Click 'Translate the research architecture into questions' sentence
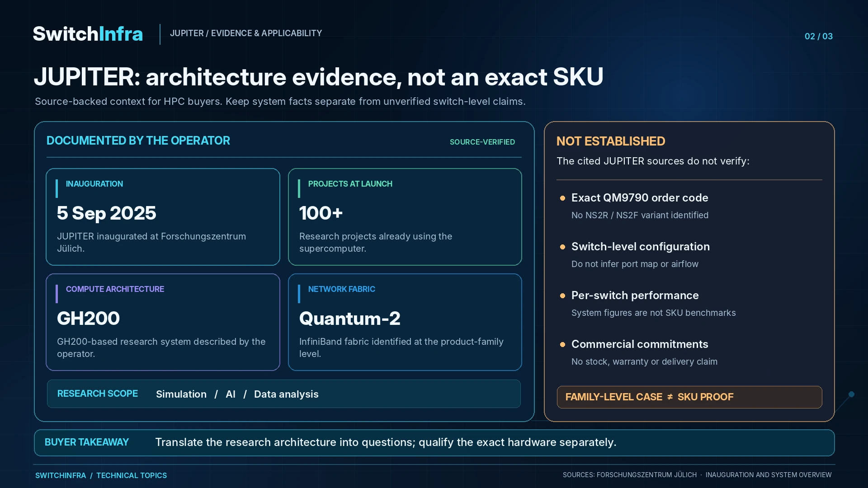Image resolution: width=868 pixels, height=488 pixels. pos(386,442)
